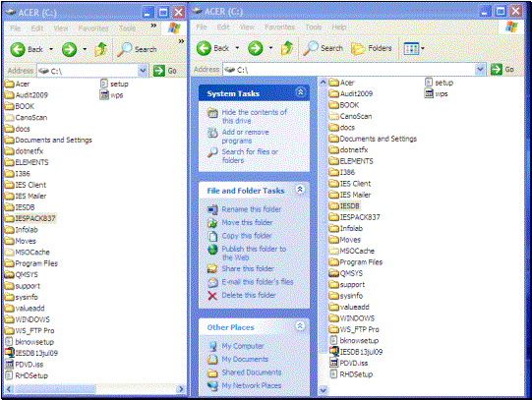Open View menu in right window

(247, 28)
